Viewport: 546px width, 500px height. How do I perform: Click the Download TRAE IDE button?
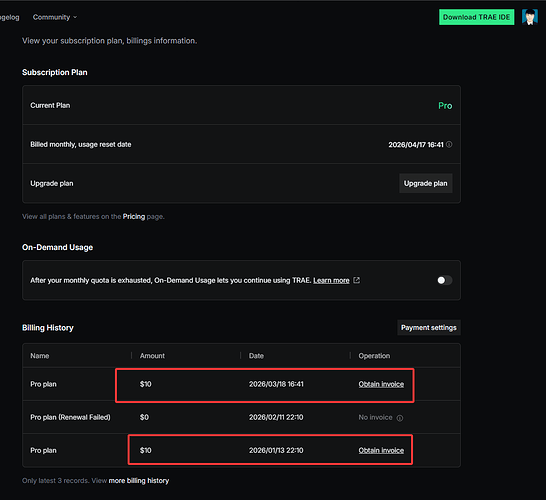click(x=476, y=17)
